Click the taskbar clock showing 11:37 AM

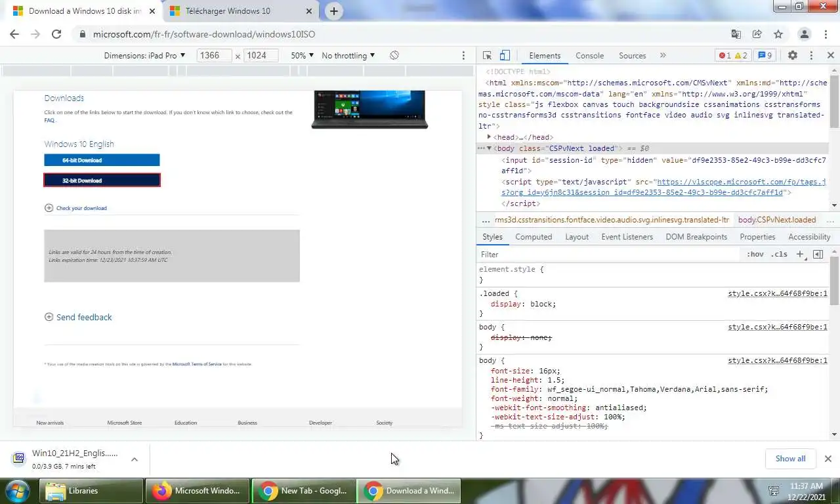click(807, 492)
